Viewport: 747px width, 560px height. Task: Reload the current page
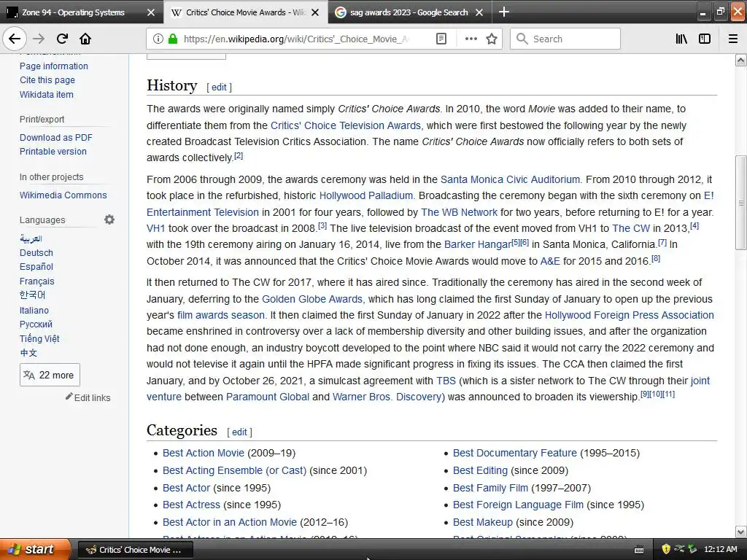[62, 39]
